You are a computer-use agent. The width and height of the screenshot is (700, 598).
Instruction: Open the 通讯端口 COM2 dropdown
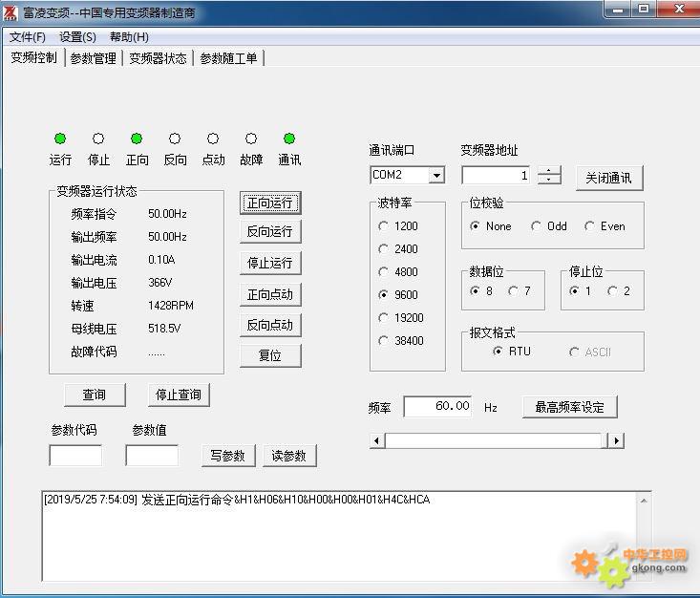436,175
